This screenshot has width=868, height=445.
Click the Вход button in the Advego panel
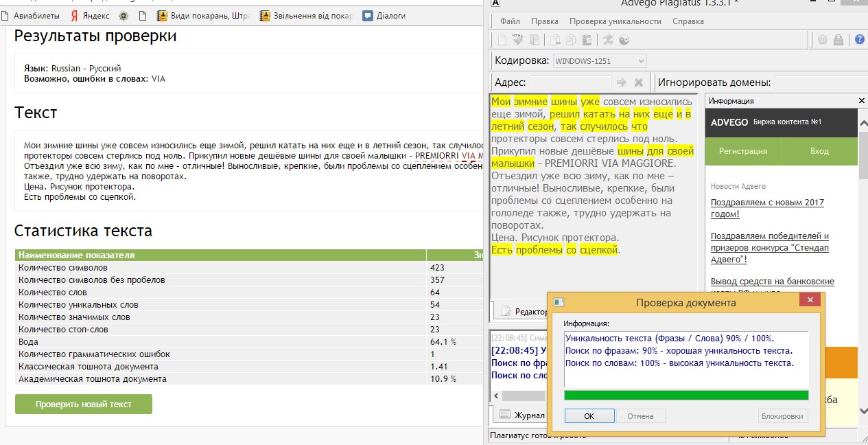tap(819, 151)
